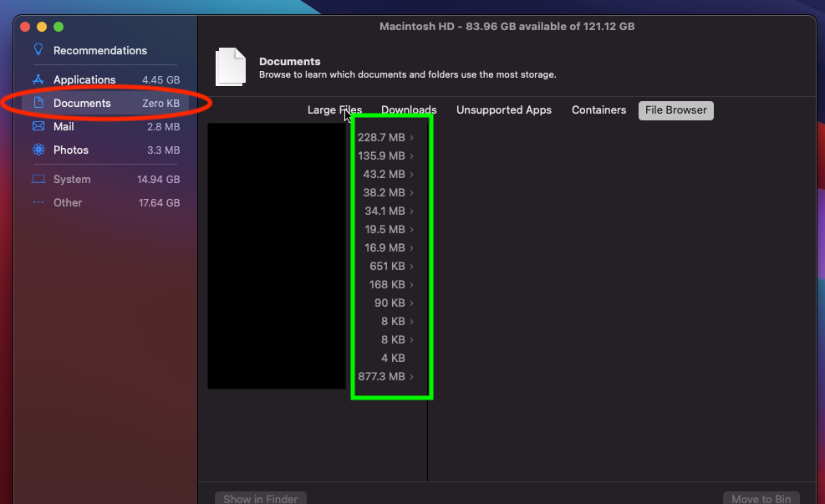
Task: Expand the 19.5 MB row chevron
Action: tap(412, 230)
